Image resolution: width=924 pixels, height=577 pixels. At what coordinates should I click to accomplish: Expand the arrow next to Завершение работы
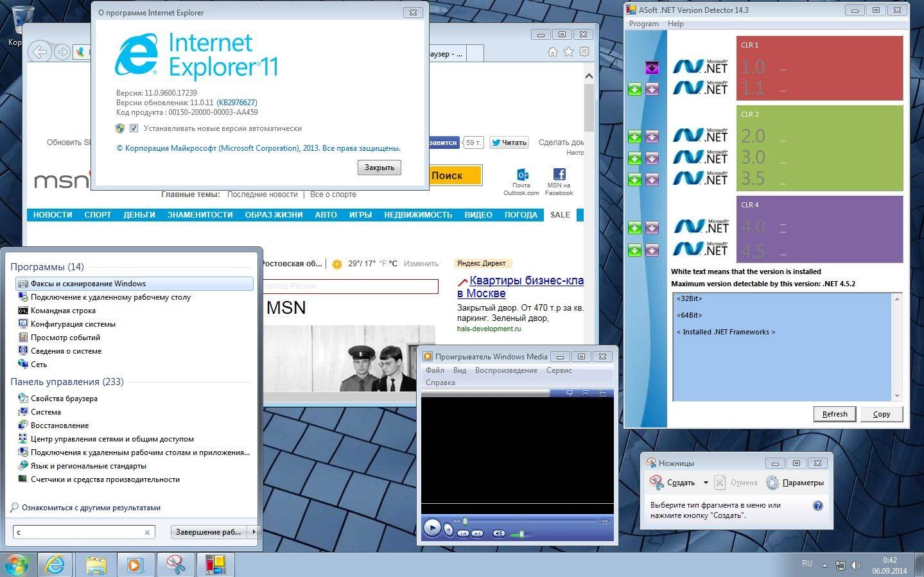(254, 532)
